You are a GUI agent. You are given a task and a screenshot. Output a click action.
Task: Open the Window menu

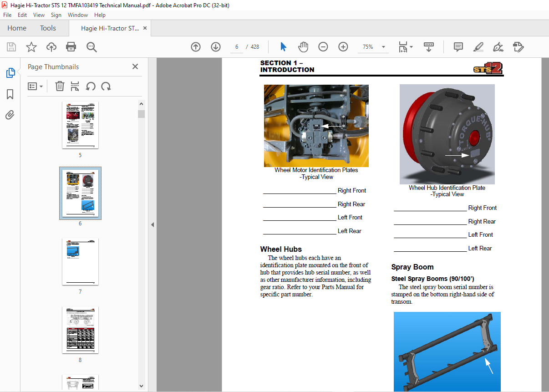point(78,15)
